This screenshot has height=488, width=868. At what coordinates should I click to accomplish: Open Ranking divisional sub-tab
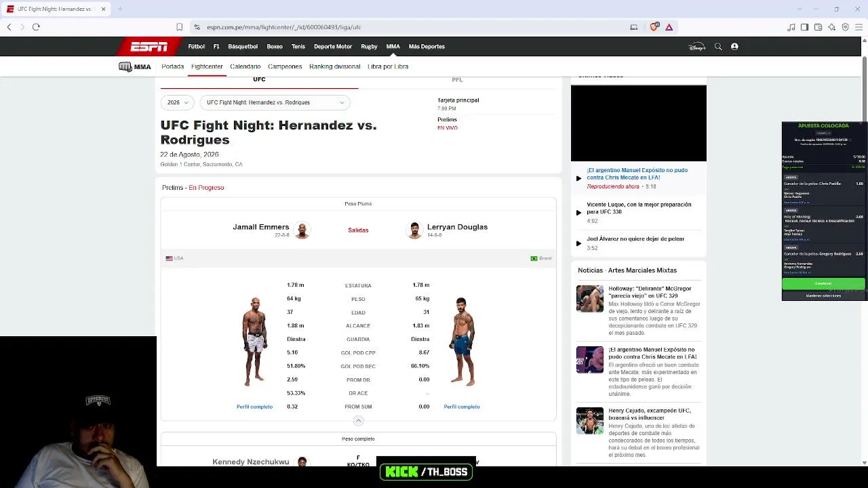335,66
